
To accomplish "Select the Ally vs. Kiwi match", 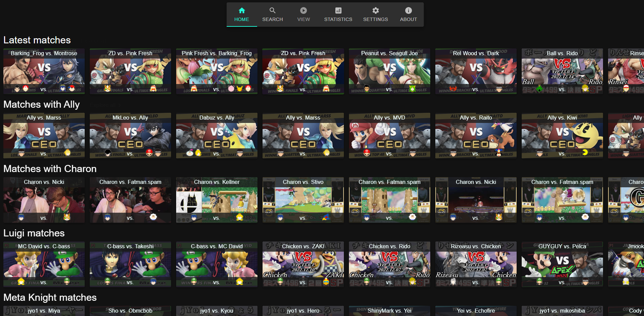I will pyautogui.click(x=562, y=135).
